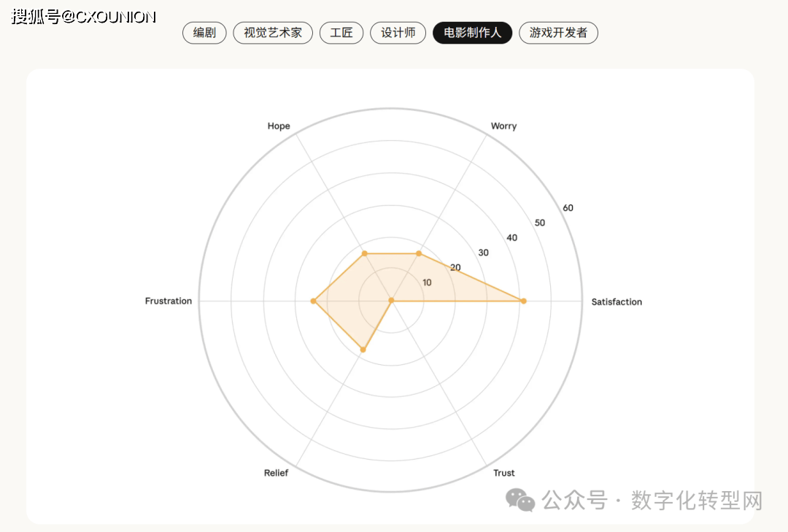Screen dimensions: 788x532
Task: Click the Relief data point
Action: (363, 350)
